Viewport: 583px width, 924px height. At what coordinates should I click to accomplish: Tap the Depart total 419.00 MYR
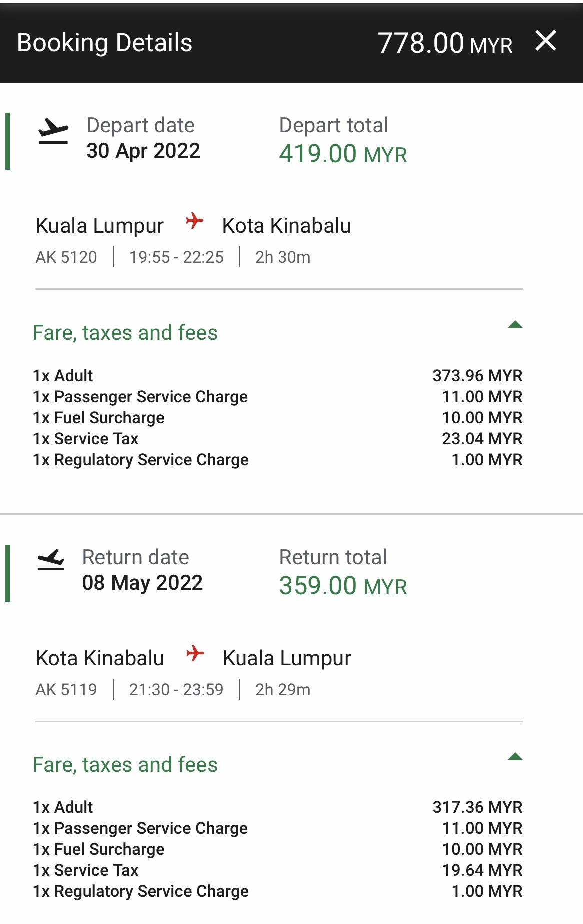[343, 154]
